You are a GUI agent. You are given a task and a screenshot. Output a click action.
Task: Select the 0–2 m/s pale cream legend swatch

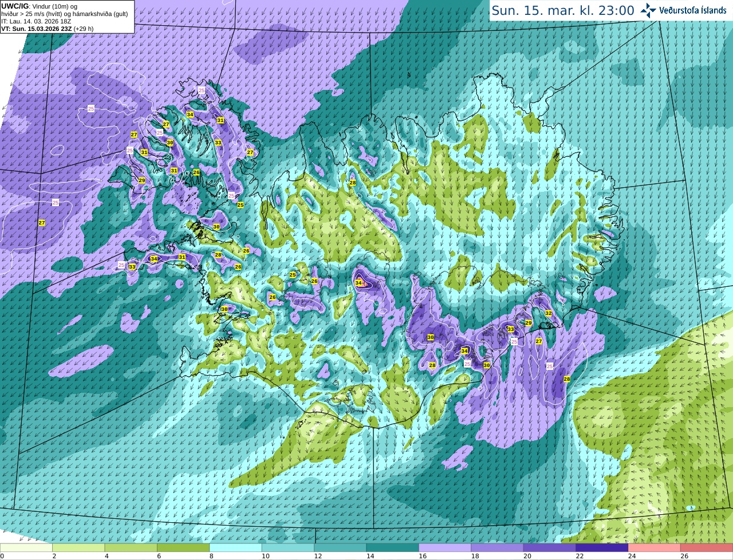click(26, 548)
